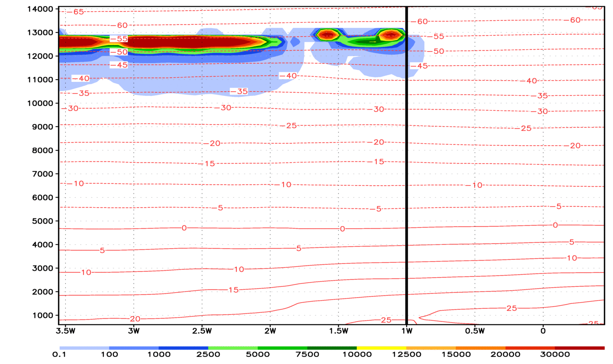The width and height of the screenshot is (613, 364).
Task: Select the yellow colorbar segment between 10000 and 12500
Action: (x=381, y=348)
